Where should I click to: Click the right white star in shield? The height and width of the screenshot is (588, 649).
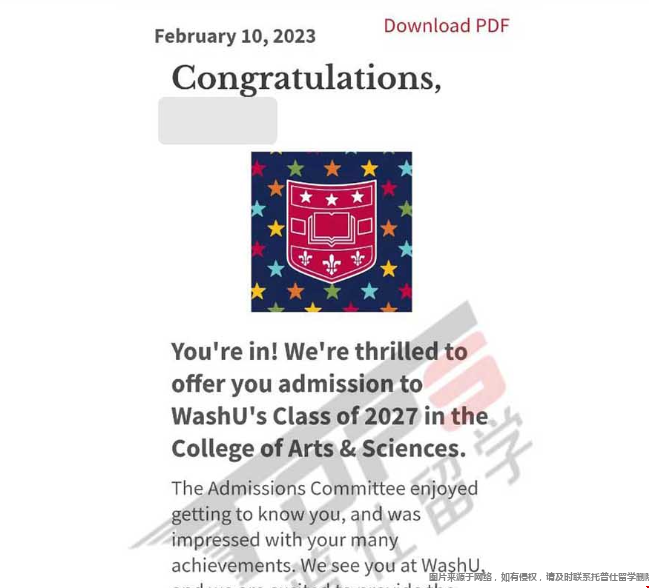[x=358, y=197]
